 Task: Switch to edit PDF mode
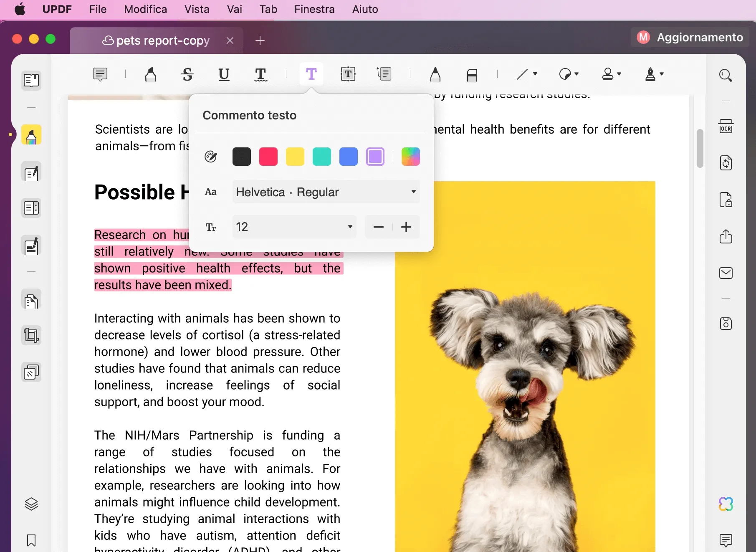pos(31,172)
